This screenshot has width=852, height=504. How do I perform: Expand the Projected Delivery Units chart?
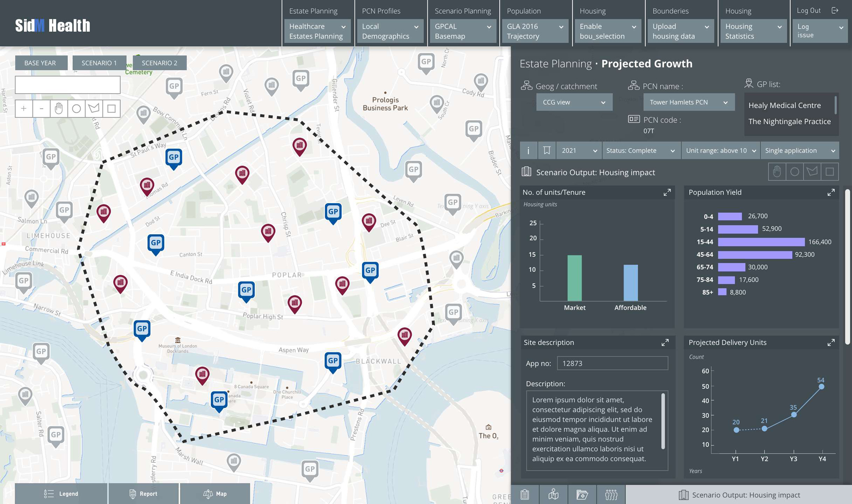(x=831, y=342)
